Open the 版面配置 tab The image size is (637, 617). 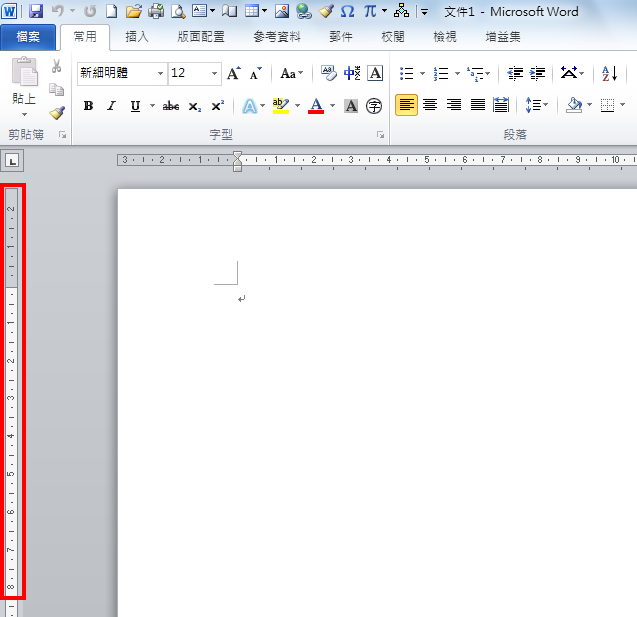click(200, 37)
